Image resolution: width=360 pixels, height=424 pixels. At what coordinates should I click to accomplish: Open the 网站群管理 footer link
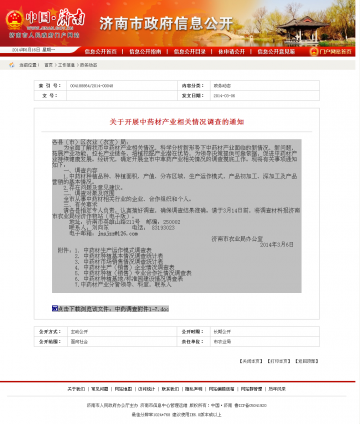[x=251, y=389]
